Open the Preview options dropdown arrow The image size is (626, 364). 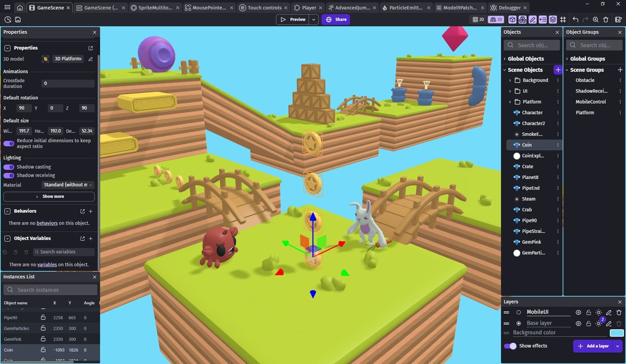tap(314, 19)
